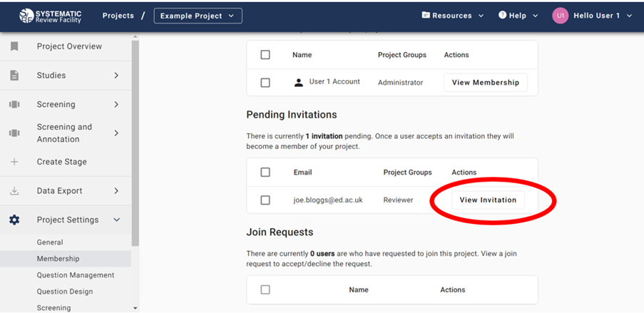644x313 pixels.
Task: Click the Project Overview bookmark icon
Action: (14, 46)
